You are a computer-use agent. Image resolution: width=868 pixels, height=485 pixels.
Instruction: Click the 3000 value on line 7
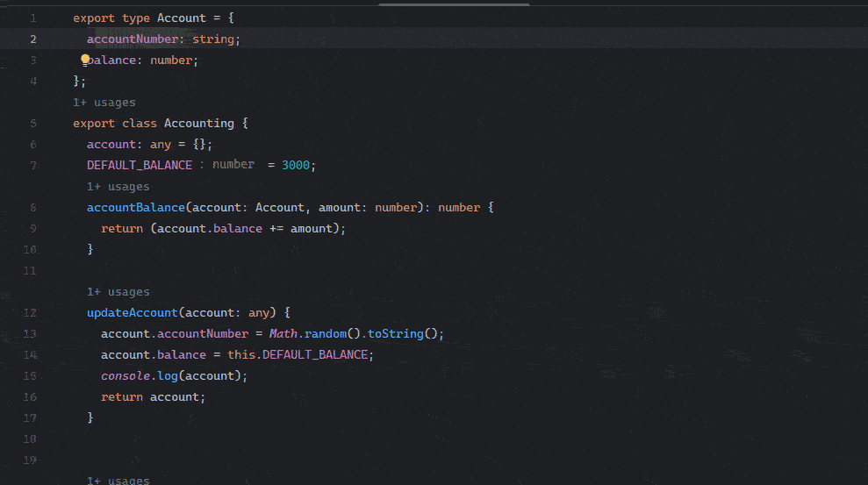pos(296,166)
